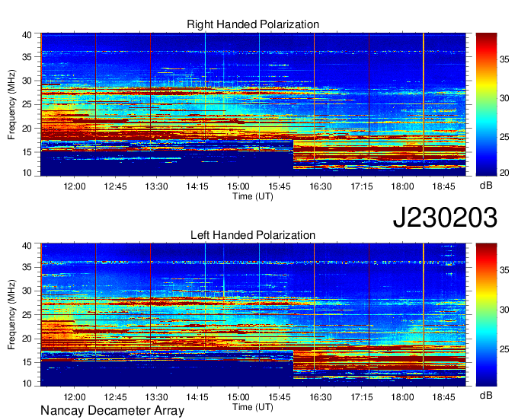This screenshot has height=420, width=518.
Task: Click the 16:30 tick under Right Handed plot
Action: tap(321, 186)
